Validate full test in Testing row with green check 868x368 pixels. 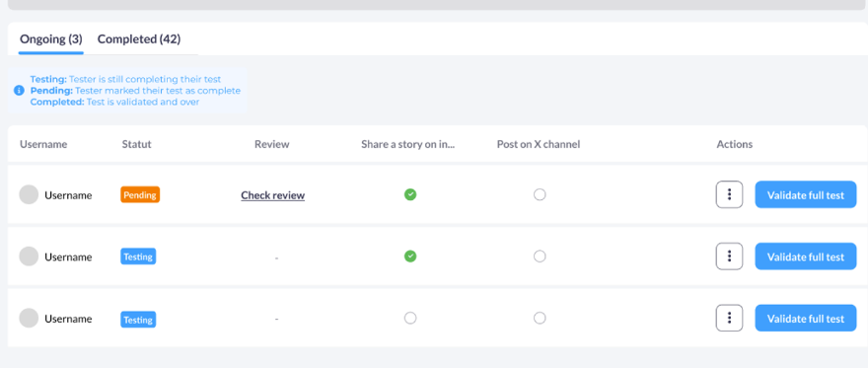click(806, 257)
